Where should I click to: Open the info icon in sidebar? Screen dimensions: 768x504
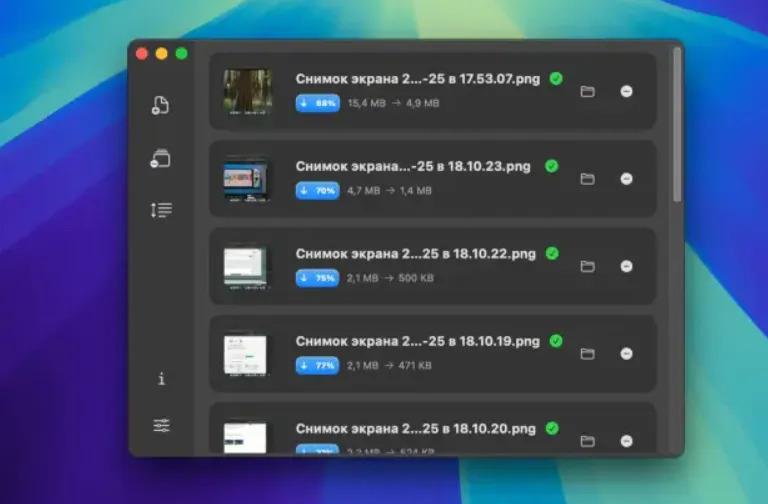click(x=162, y=379)
